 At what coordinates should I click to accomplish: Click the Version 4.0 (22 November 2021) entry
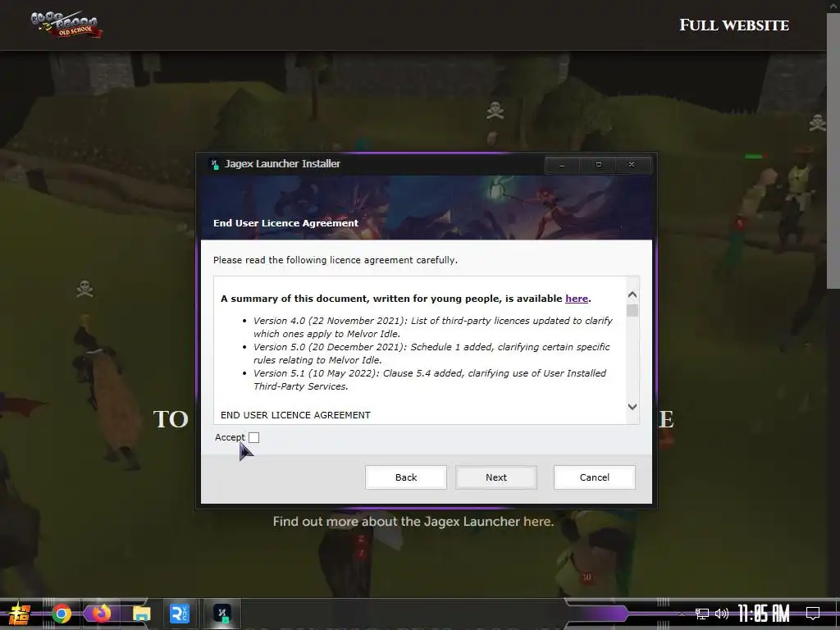(433, 327)
